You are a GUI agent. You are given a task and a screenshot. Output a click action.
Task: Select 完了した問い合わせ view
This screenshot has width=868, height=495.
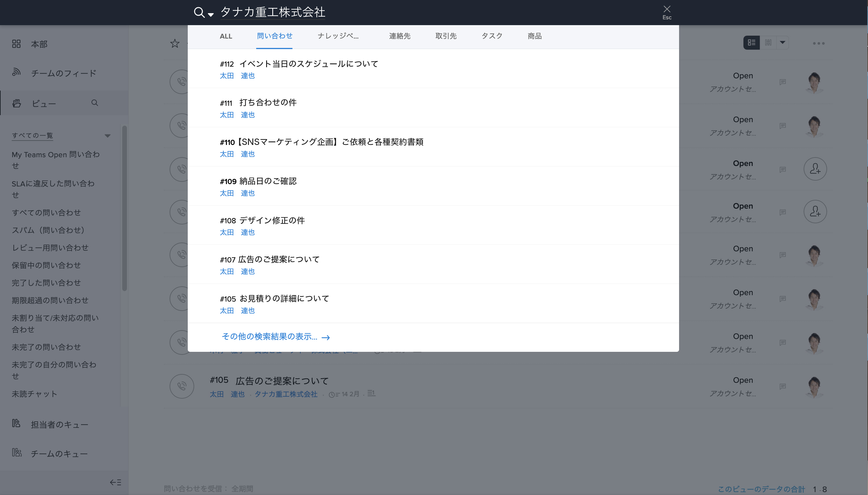pos(46,283)
